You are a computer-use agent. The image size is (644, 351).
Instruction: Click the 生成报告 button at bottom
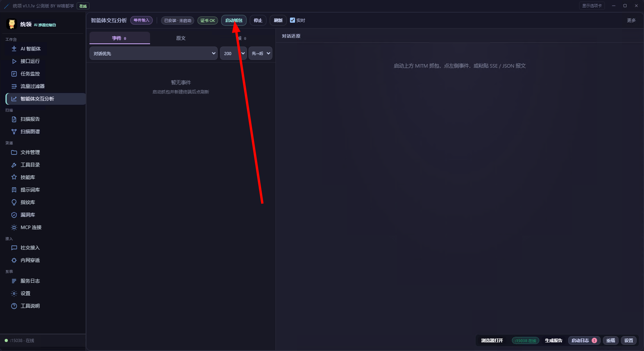click(553, 340)
